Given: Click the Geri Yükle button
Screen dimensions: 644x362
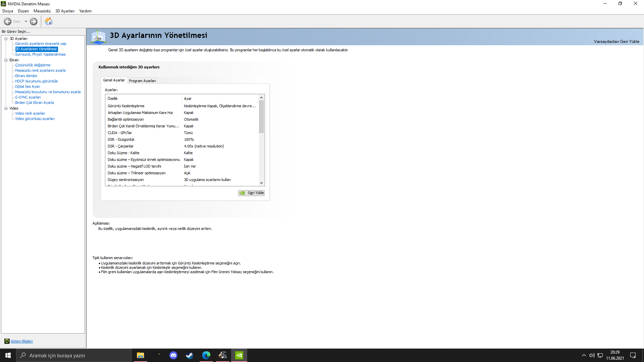Looking at the screenshot, I should (x=252, y=193).
